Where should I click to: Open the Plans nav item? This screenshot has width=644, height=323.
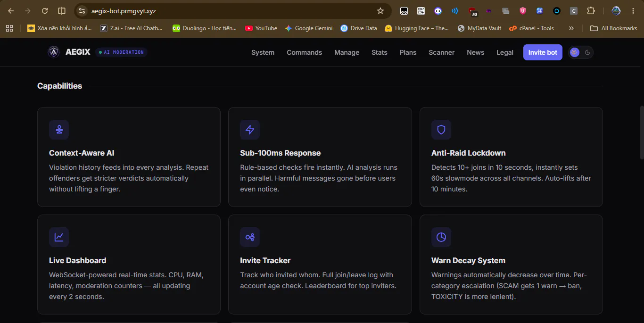pyautogui.click(x=408, y=52)
